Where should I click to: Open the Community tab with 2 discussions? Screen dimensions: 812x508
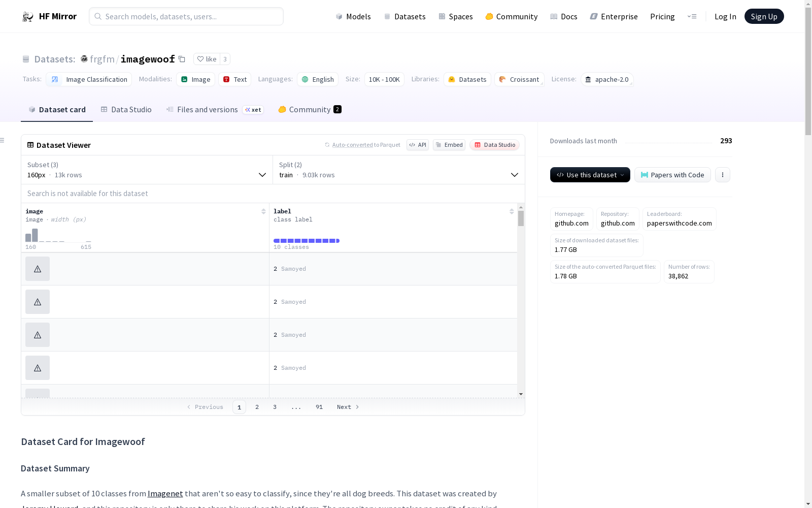tap(310, 110)
